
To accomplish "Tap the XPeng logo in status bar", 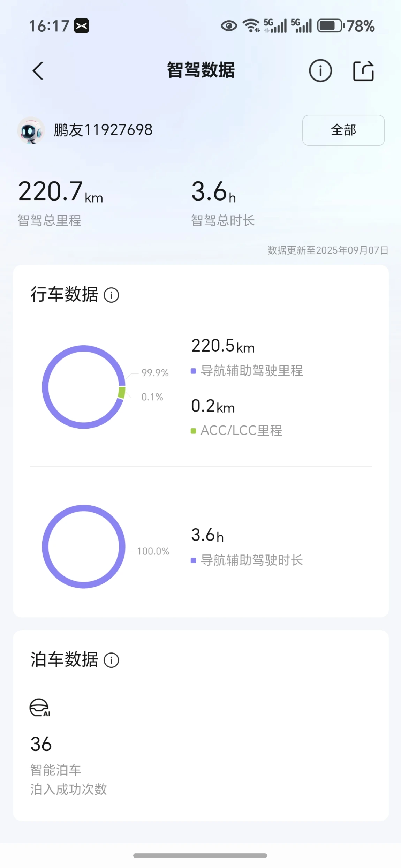I will (82, 26).
